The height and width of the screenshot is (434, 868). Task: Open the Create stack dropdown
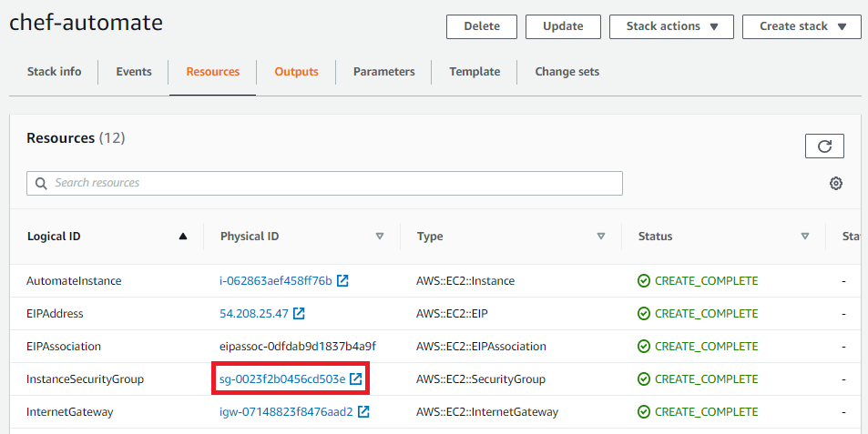click(x=801, y=26)
